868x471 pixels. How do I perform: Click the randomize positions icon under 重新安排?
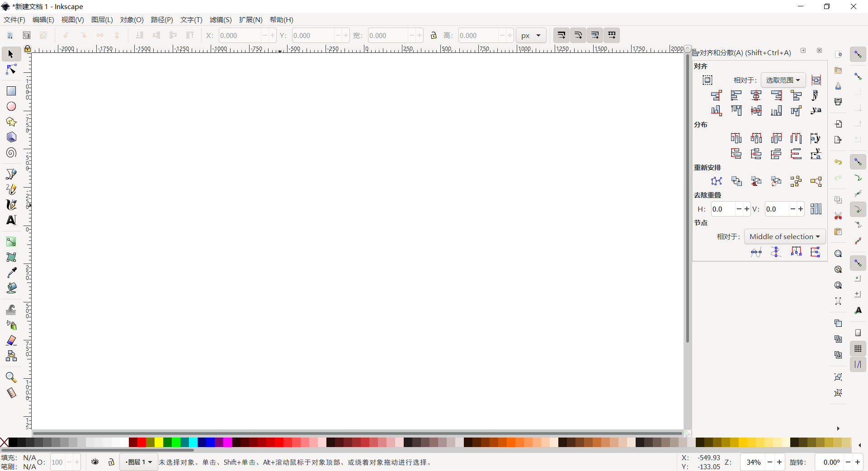[x=796, y=181]
